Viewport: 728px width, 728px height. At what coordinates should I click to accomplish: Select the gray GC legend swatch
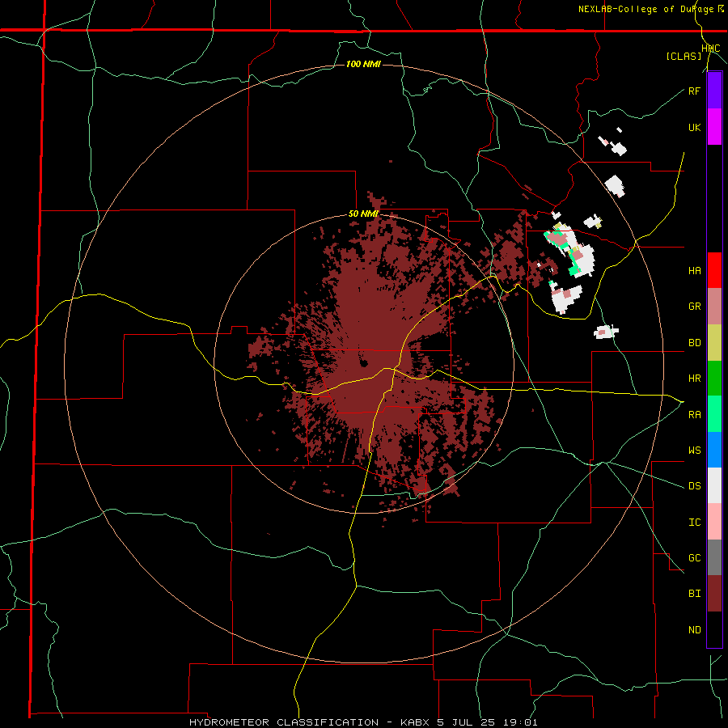[714, 557]
